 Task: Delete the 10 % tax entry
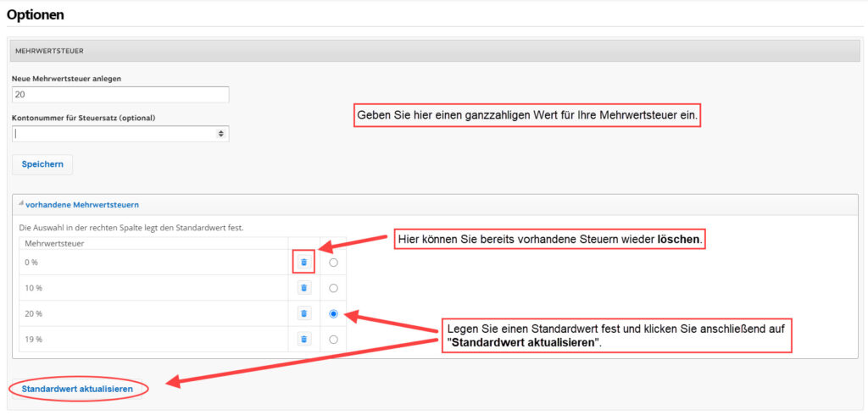303,288
